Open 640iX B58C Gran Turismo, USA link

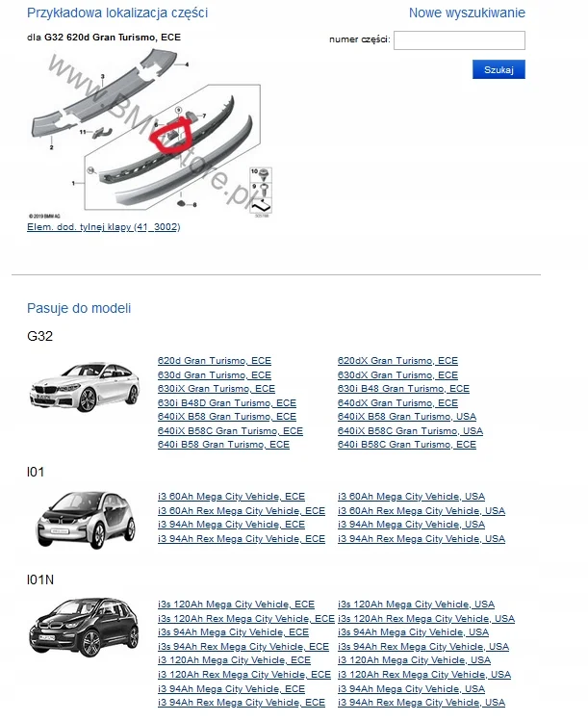(410, 431)
